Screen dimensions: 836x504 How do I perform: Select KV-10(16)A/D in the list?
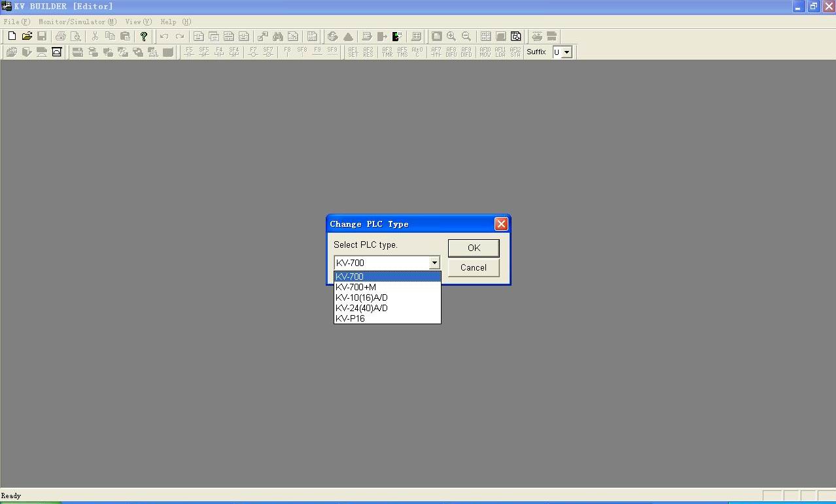point(362,297)
